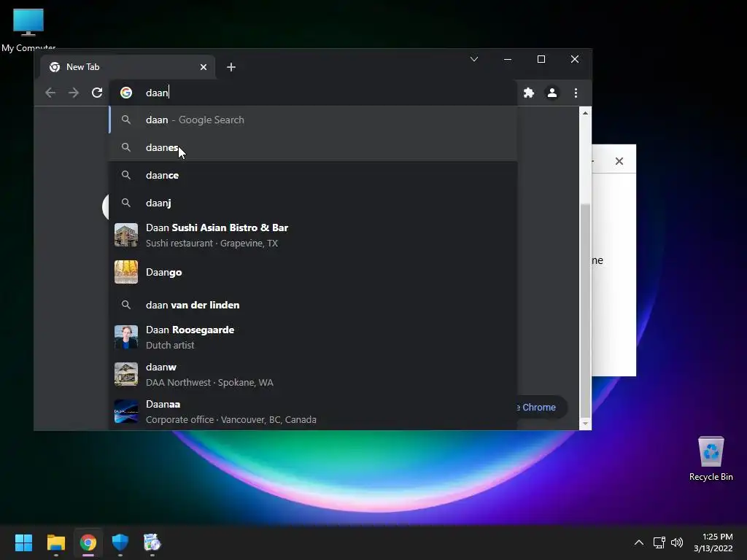Select 'daan van der linden' suggestion

(314, 305)
